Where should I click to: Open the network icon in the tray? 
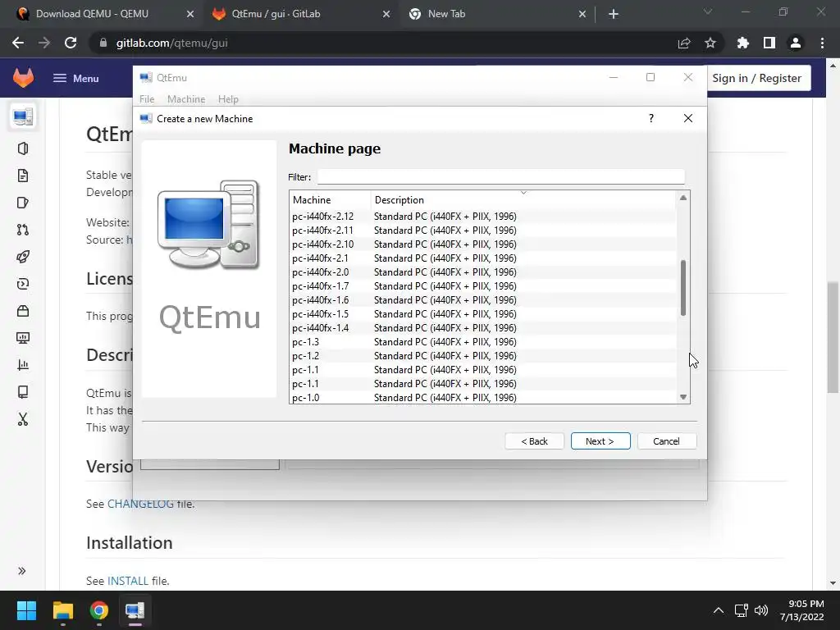[742, 610]
